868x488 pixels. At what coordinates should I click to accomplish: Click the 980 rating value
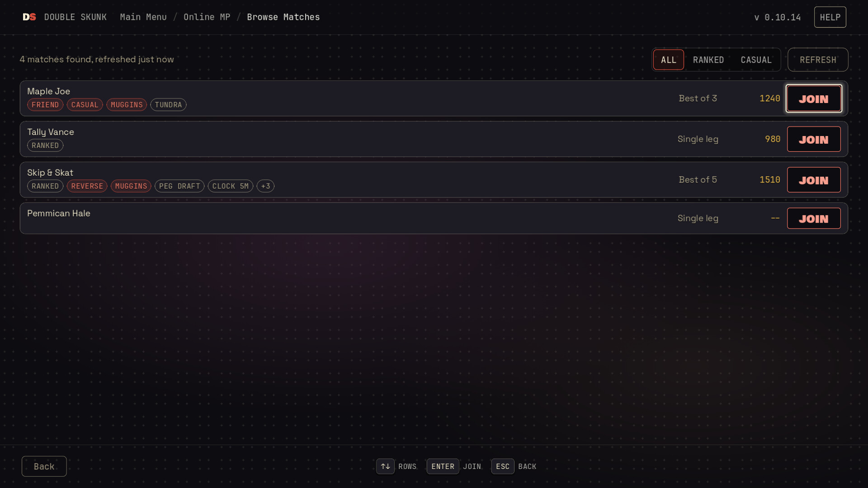pos(773,139)
